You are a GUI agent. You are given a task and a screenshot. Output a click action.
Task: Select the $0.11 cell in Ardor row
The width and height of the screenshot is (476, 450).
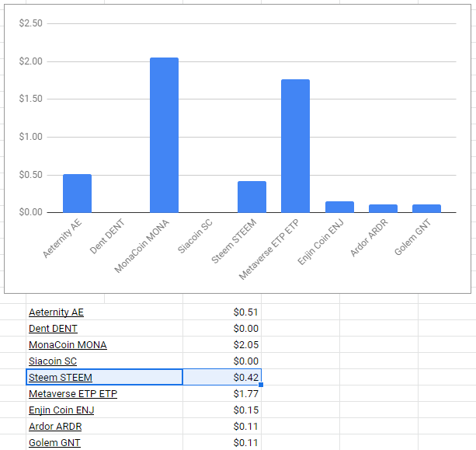(222, 427)
